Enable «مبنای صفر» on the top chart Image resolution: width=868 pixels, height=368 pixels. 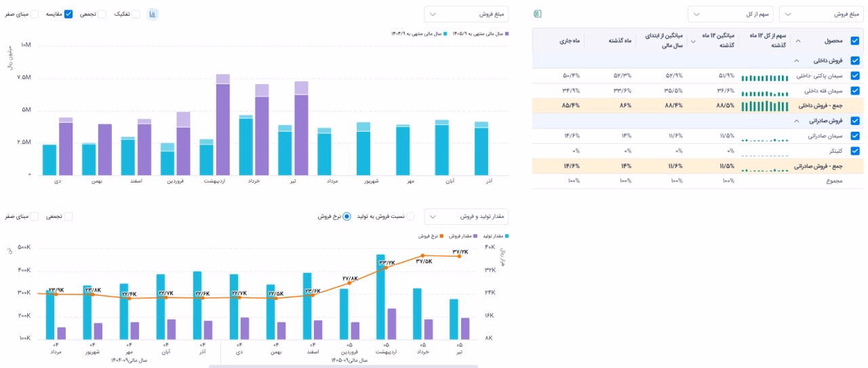pyautogui.click(x=35, y=14)
